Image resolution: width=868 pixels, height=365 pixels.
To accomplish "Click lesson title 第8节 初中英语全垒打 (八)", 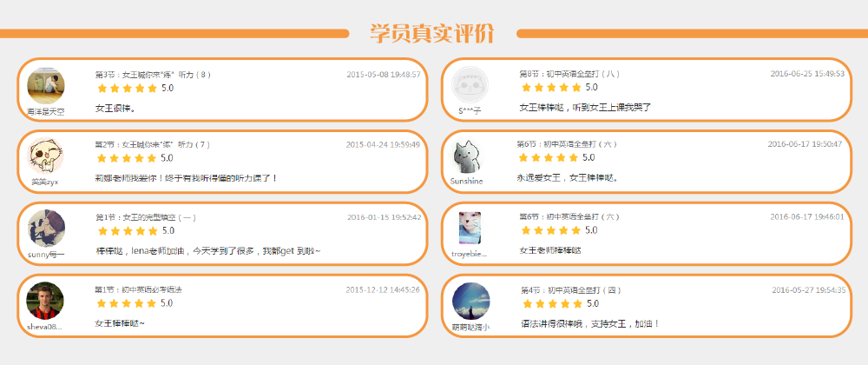I will pyautogui.click(x=569, y=74).
